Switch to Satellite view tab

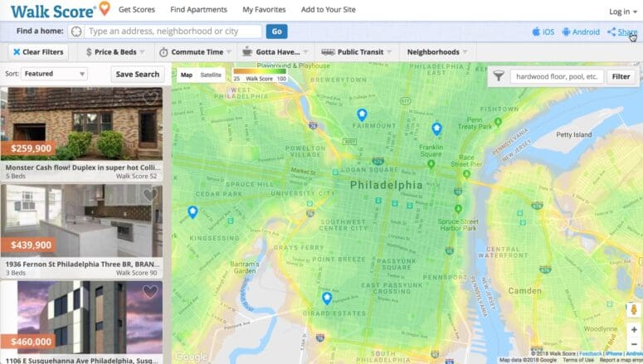[211, 75]
